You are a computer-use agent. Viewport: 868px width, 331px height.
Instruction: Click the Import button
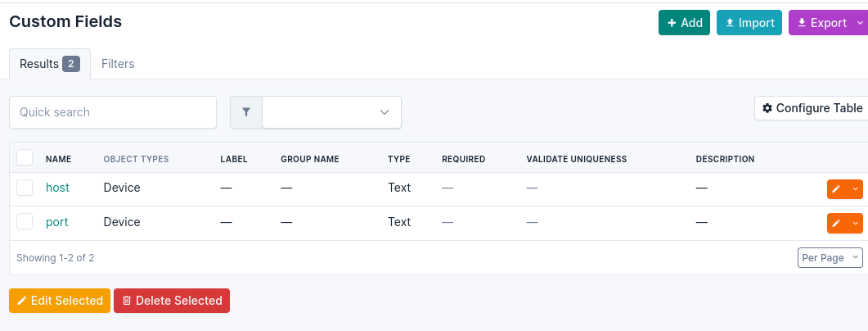749,23
